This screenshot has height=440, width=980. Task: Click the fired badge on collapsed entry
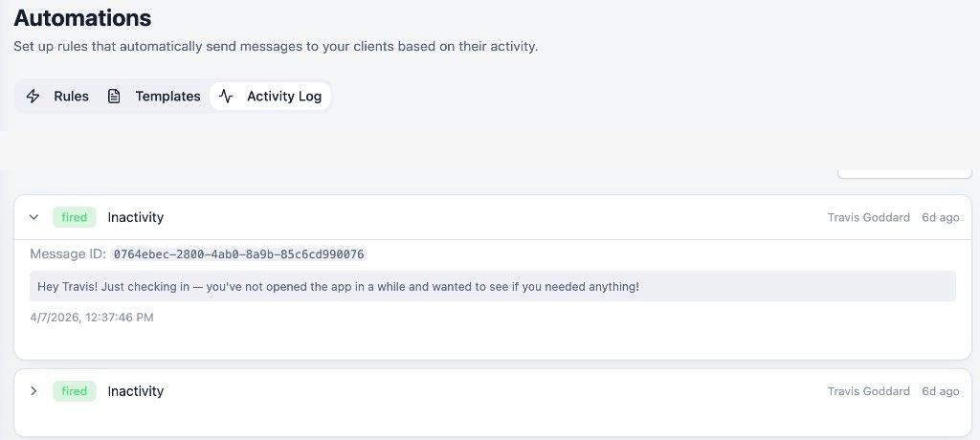coord(75,391)
